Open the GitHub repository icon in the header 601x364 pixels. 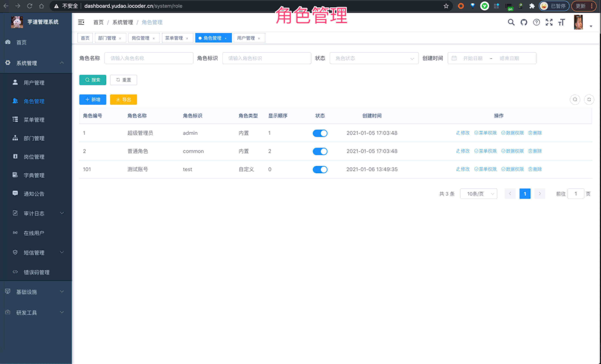524,22
